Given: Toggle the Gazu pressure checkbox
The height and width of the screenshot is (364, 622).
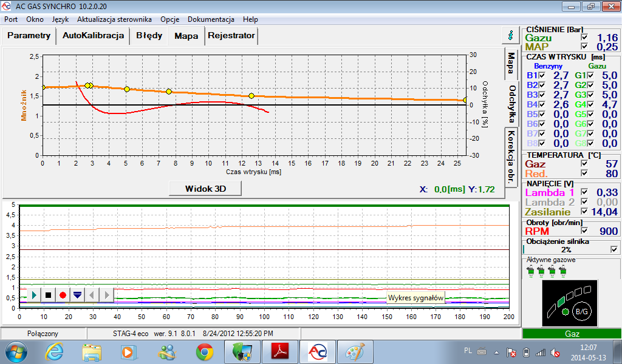Looking at the screenshot, I should pyautogui.click(x=584, y=38).
